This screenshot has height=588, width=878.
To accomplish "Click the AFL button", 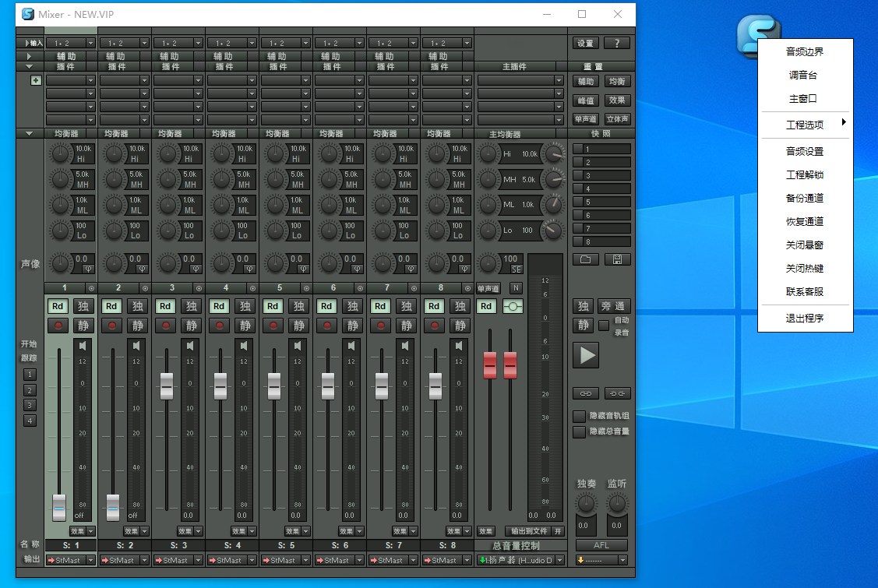I will click(601, 545).
